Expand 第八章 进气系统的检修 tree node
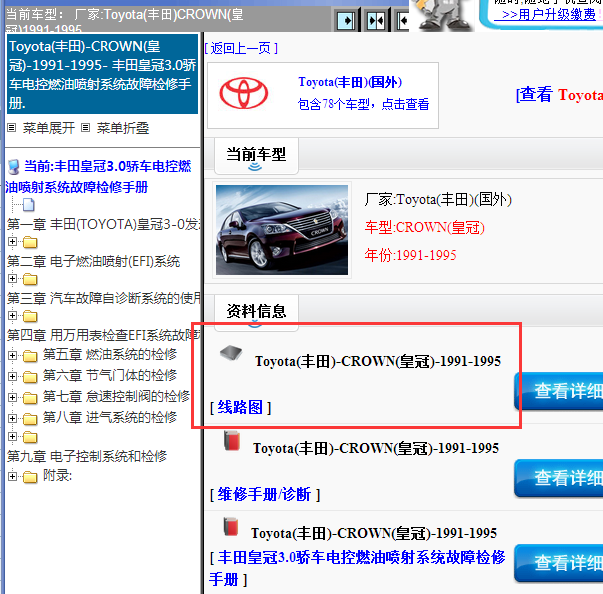The image size is (603, 594). (12, 418)
